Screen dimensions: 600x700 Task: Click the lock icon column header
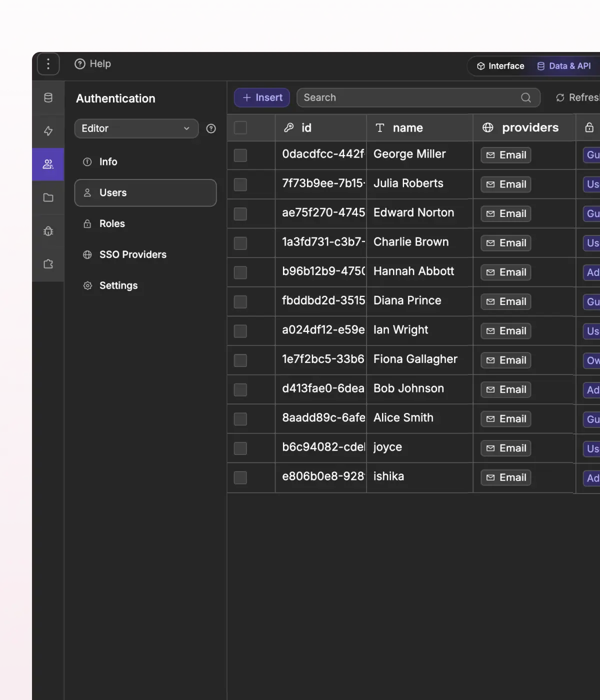click(589, 128)
